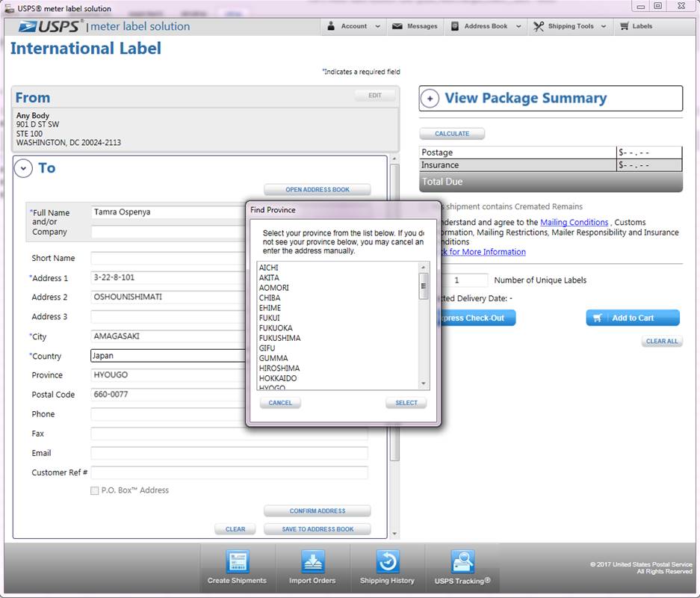This screenshot has height=598, width=700.
Task: Click the Address Book menu label
Action: click(x=486, y=26)
